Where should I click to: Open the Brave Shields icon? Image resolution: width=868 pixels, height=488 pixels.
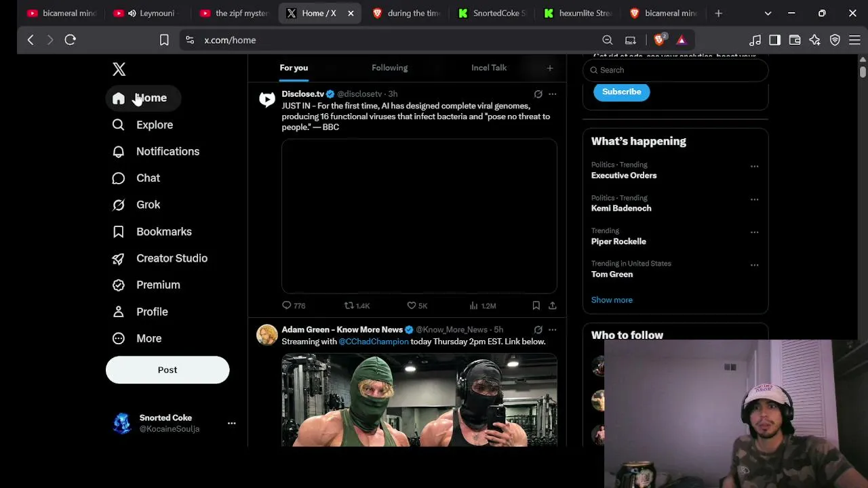pyautogui.click(x=659, y=40)
